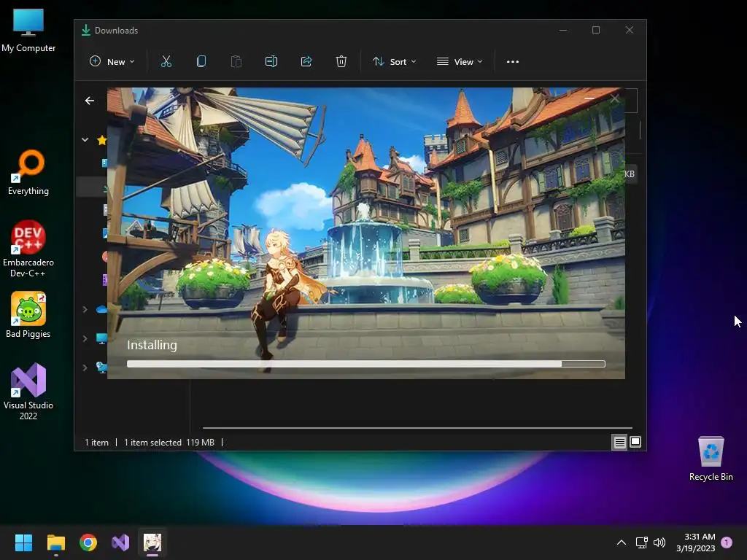Open Visual Studio from the taskbar
Image resolution: width=747 pixels, height=560 pixels.
tap(120, 542)
